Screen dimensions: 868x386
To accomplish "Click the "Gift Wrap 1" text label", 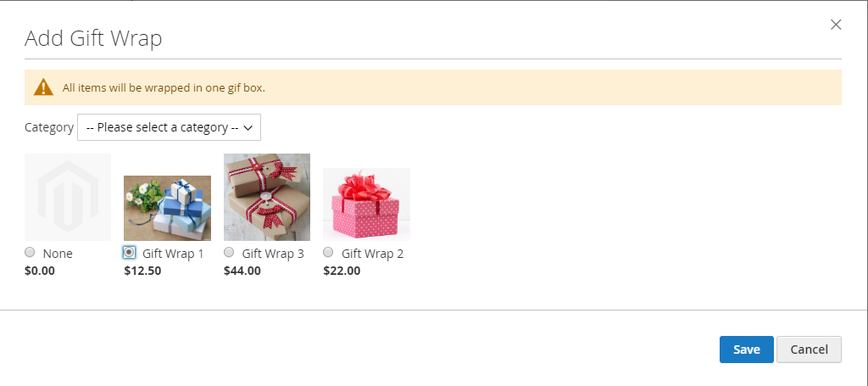I will [173, 254].
